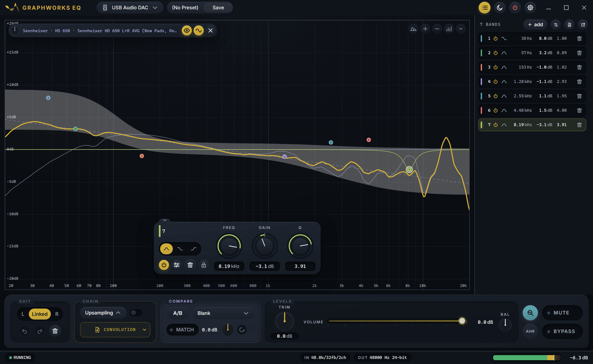
Task: Enable the Upsampling switch
Action: pos(136,313)
